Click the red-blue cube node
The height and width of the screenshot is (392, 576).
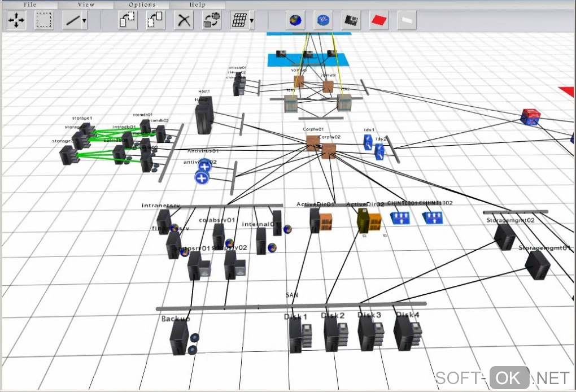pyautogui.click(x=530, y=117)
